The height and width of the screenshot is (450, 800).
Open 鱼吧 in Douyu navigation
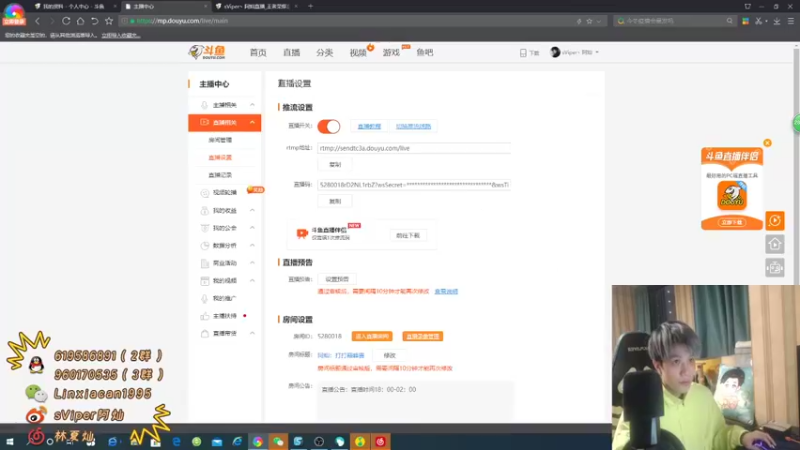pyautogui.click(x=424, y=53)
